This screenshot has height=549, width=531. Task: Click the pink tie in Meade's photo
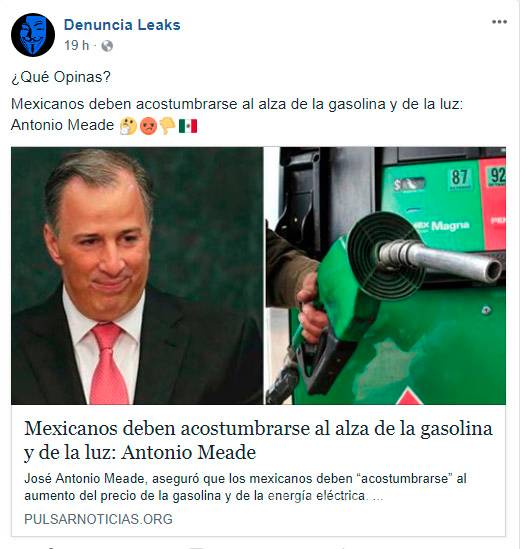pyautogui.click(x=109, y=363)
